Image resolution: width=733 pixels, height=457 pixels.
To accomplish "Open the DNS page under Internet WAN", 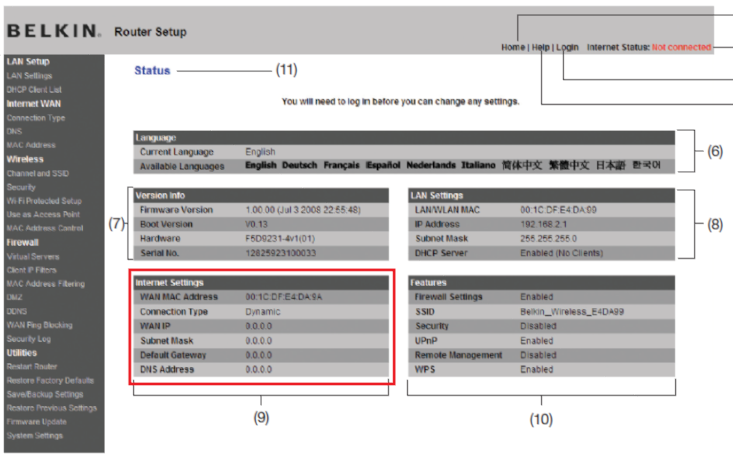I will pos(14,131).
